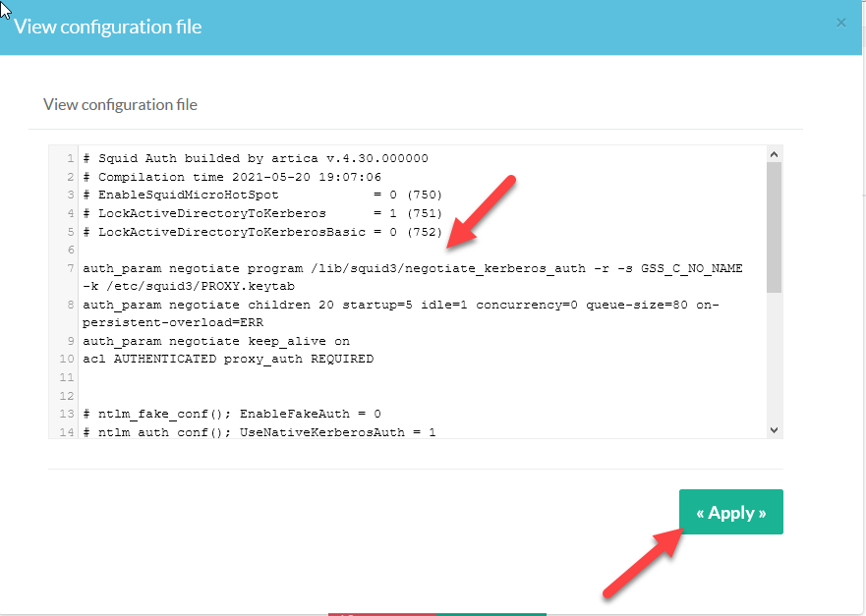Click the auth_param negotiate keep_alive line
The height and width of the screenshot is (616, 866).
pyautogui.click(x=216, y=341)
